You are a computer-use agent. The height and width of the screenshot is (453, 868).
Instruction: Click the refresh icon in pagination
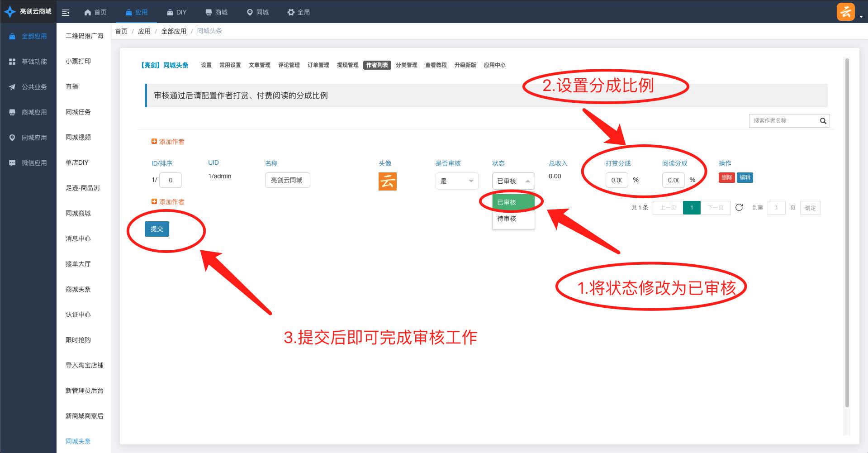[739, 208]
